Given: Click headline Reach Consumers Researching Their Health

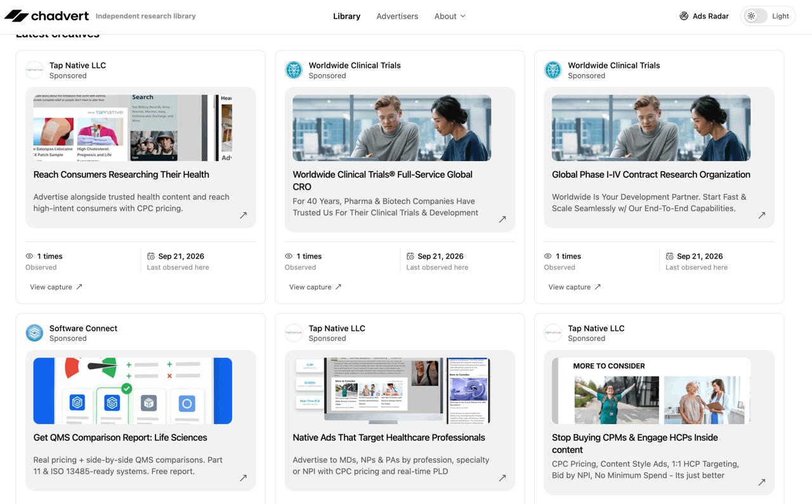Looking at the screenshot, I should [x=121, y=174].
